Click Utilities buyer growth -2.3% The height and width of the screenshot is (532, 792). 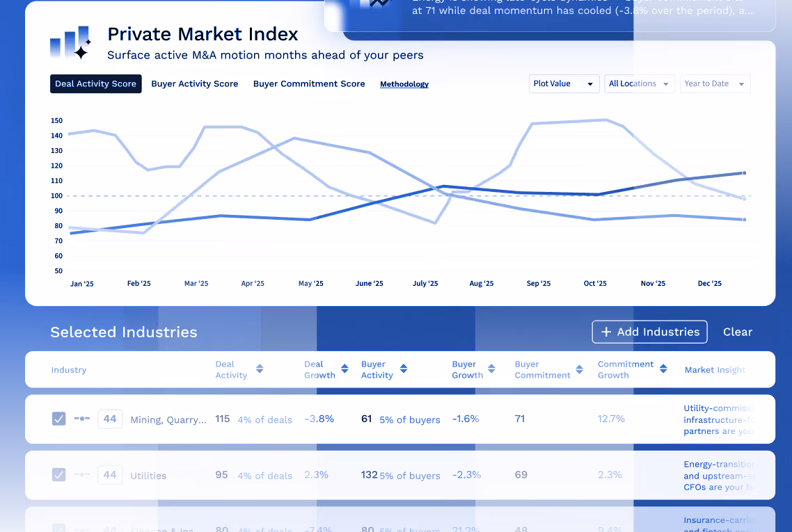point(466,475)
